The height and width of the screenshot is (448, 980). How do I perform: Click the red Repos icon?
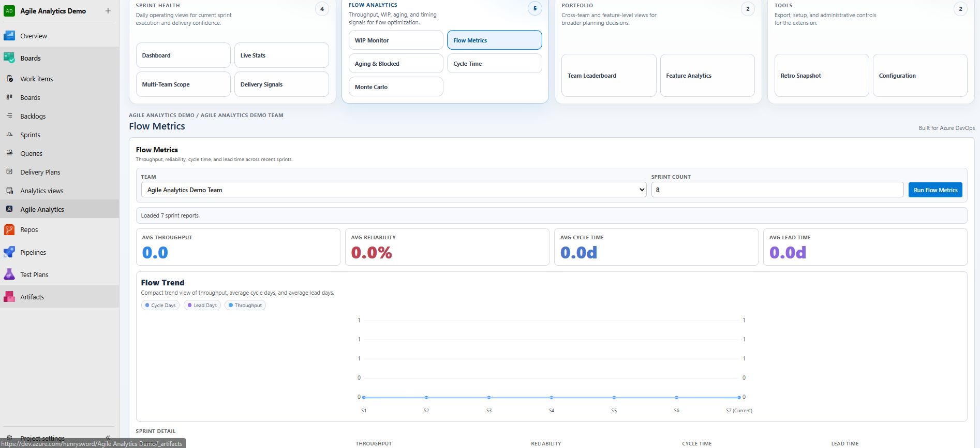[x=9, y=229]
